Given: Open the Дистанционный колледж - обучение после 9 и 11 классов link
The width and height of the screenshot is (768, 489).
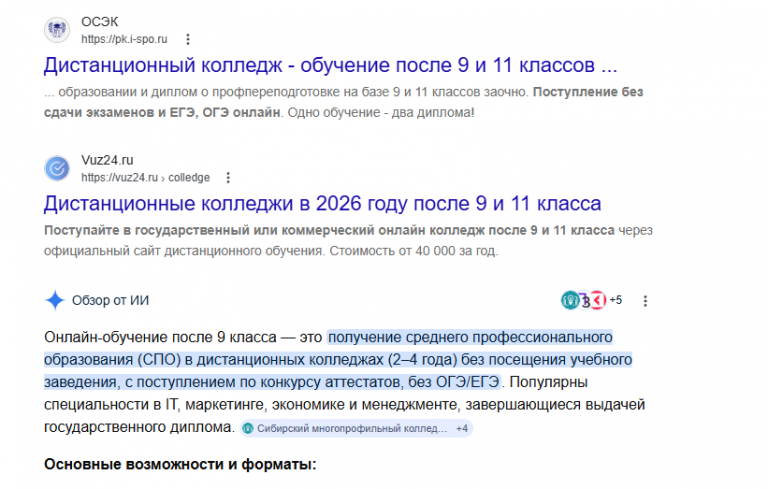Looking at the screenshot, I should click(x=331, y=65).
